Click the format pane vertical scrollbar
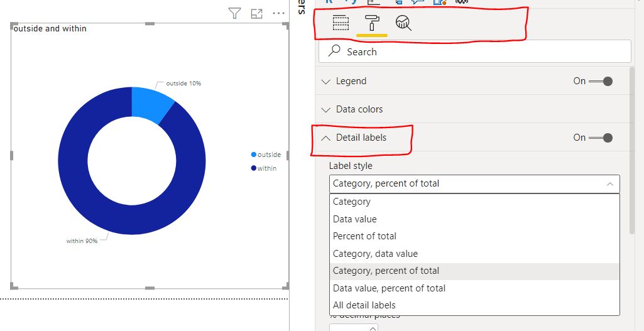 [x=631, y=150]
